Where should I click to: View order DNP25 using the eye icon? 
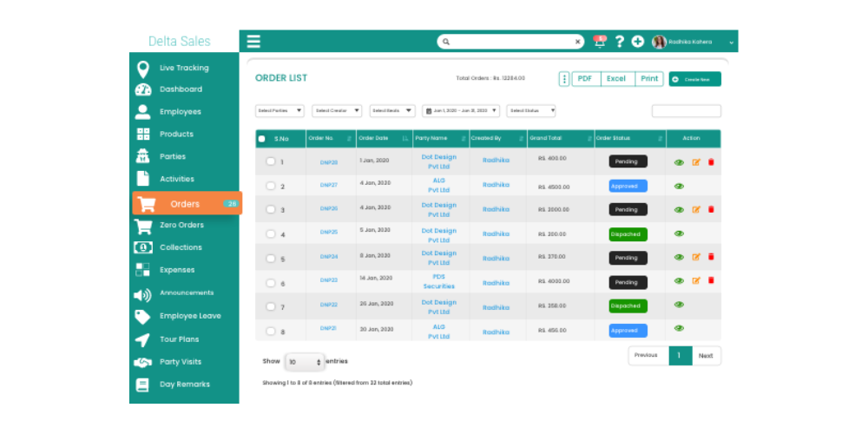(680, 233)
